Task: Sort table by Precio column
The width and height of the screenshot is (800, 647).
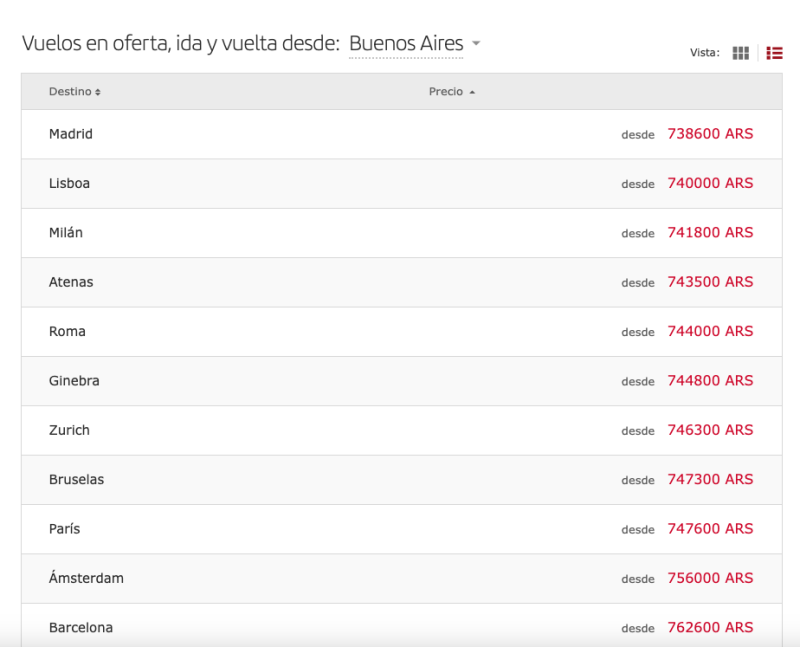Action: click(452, 92)
